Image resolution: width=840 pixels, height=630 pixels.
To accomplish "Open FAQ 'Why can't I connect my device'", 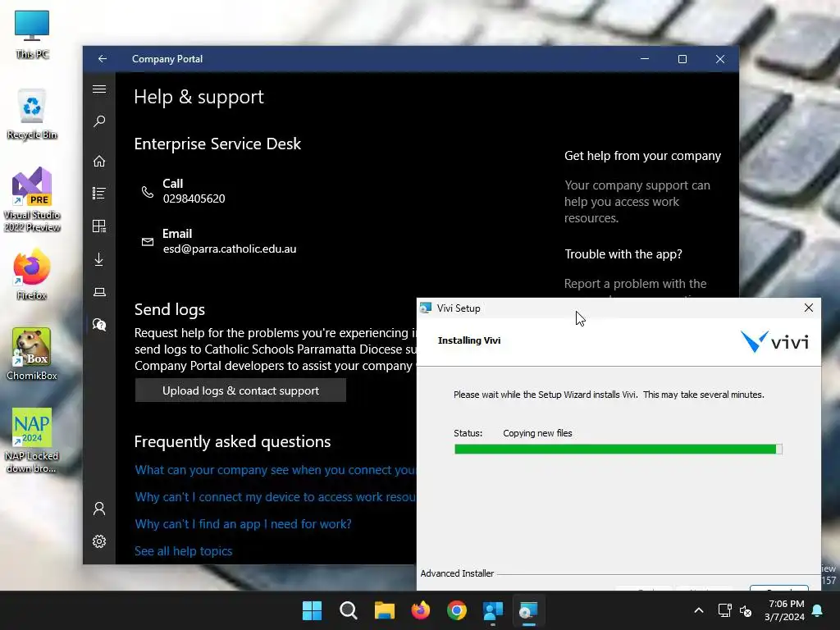I will (x=276, y=497).
